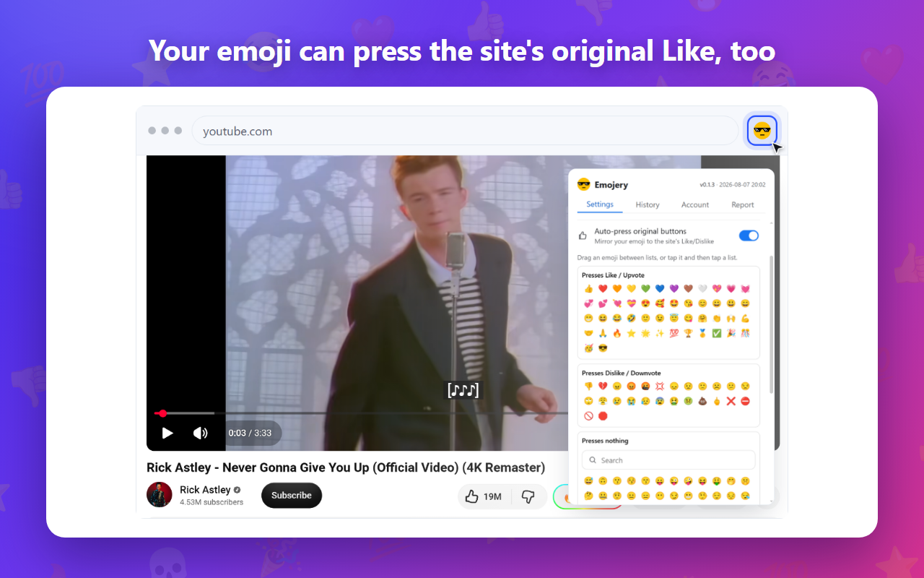Screen dimensions: 924x578
Task: Focus the youtube.com address bar
Action: click(x=465, y=131)
